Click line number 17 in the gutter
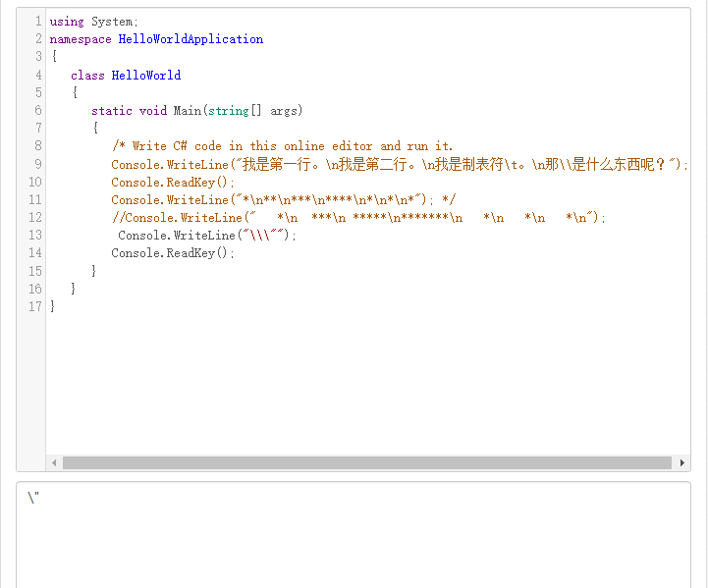This screenshot has width=708, height=588. pos(35,307)
